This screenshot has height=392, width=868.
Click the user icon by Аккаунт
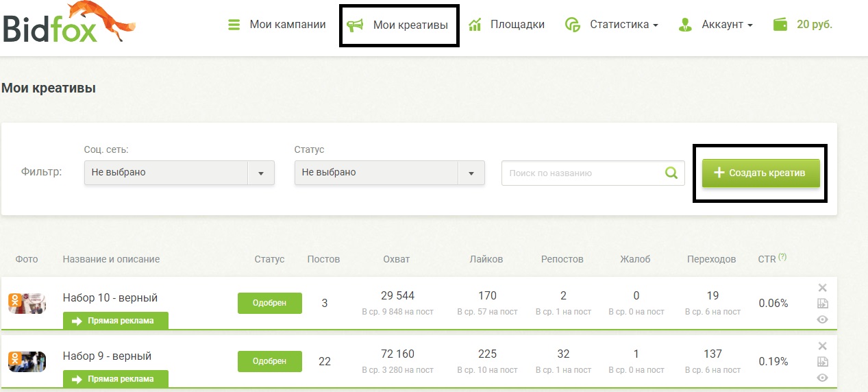click(x=685, y=25)
